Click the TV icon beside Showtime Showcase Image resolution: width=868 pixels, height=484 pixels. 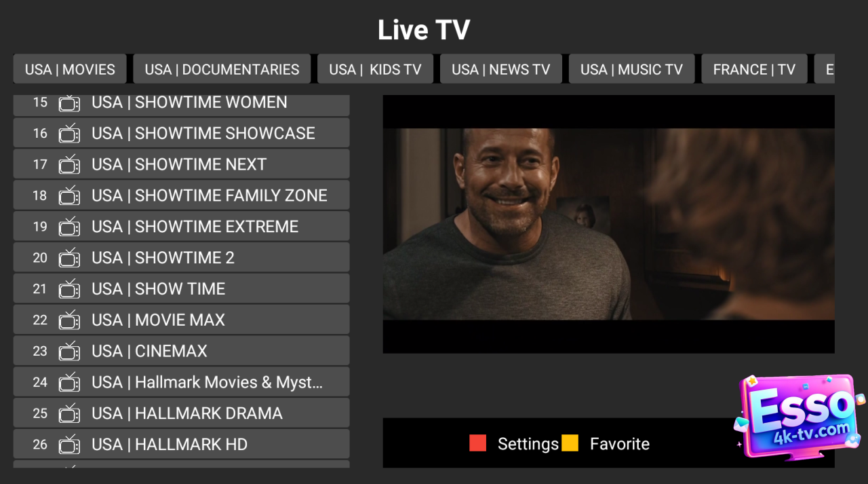click(69, 133)
